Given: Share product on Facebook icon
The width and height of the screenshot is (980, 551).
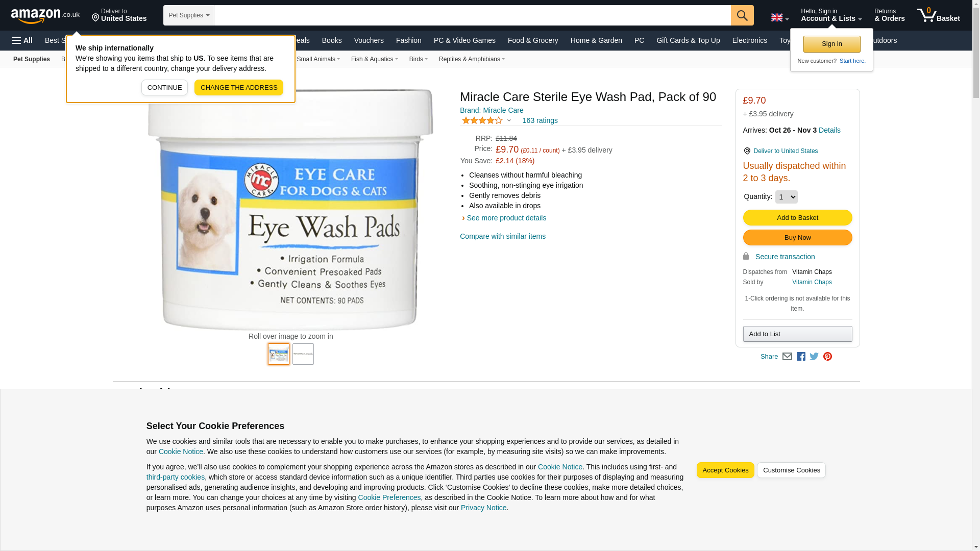Looking at the screenshot, I should click(x=801, y=357).
